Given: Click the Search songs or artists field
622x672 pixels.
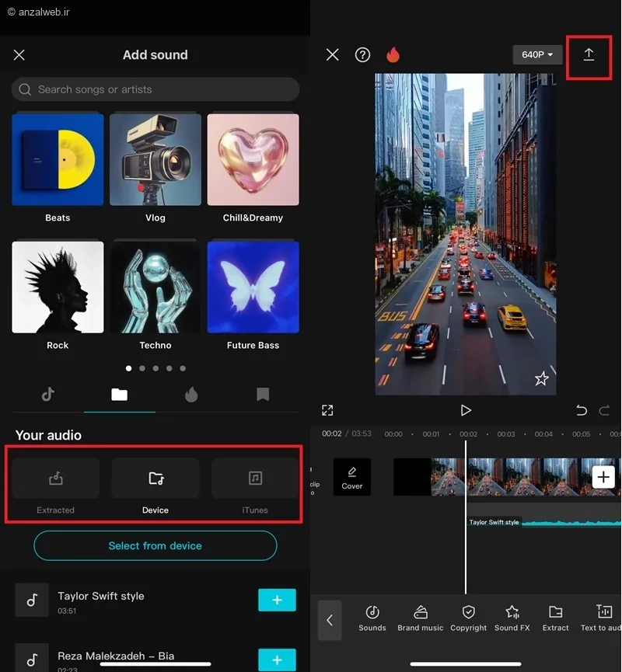Looking at the screenshot, I should [x=155, y=89].
